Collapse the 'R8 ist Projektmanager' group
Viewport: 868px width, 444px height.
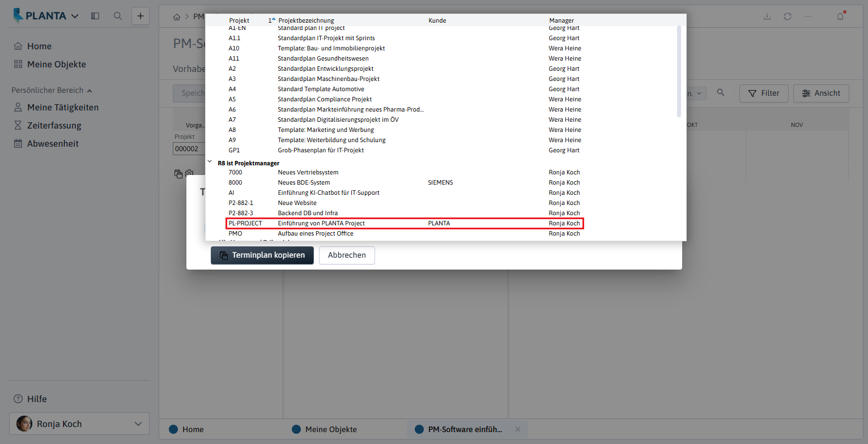tap(210, 163)
